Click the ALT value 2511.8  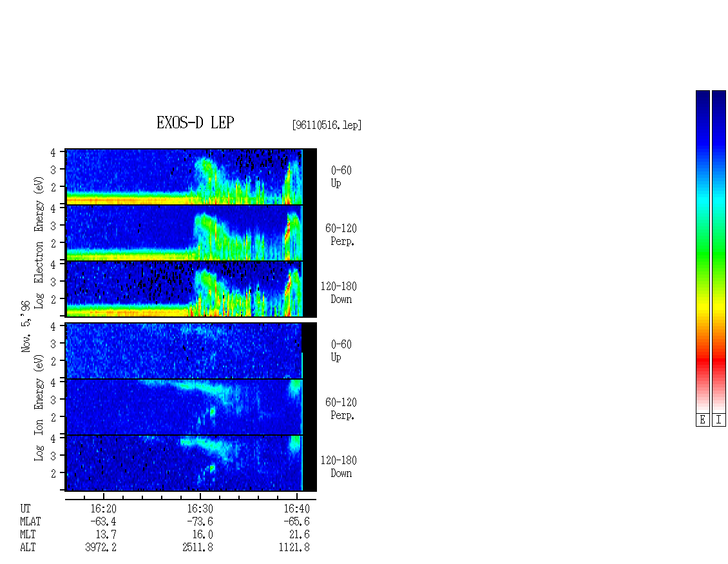(x=198, y=547)
